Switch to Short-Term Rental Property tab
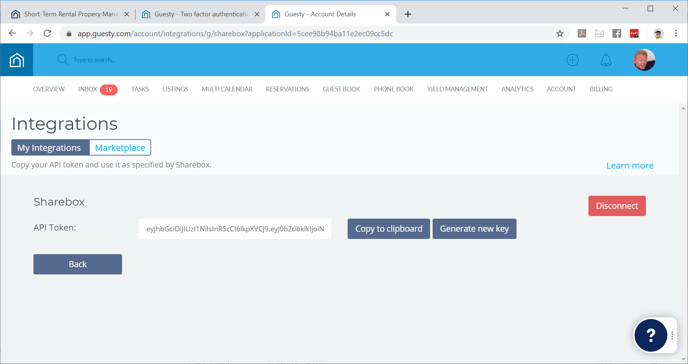This screenshot has width=688, height=364. [70, 14]
